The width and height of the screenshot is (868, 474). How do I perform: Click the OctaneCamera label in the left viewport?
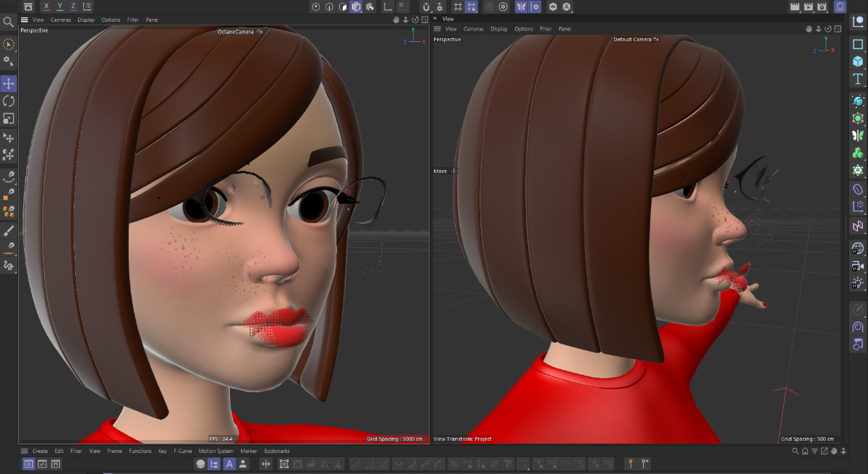[x=237, y=32]
